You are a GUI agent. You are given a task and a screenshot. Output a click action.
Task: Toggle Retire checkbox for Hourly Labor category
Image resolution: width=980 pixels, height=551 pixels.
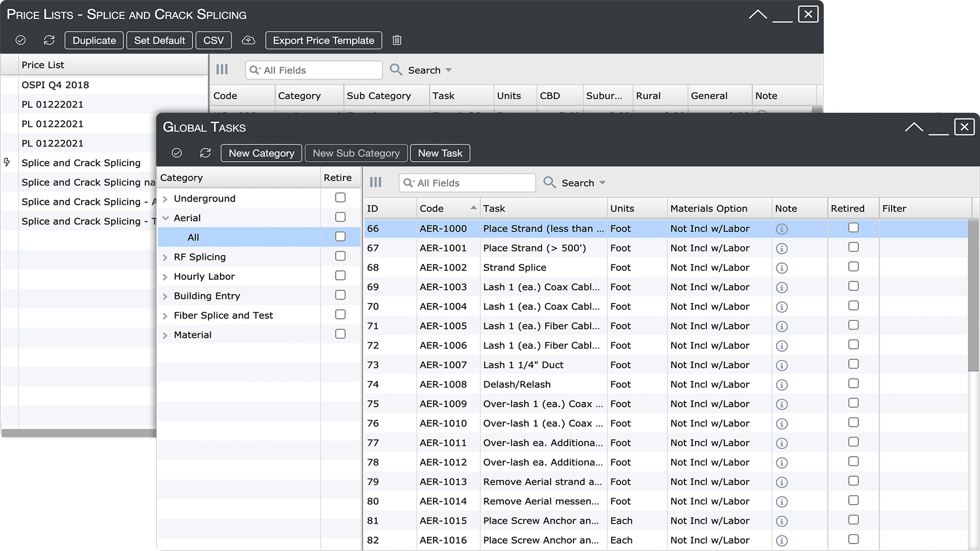[x=340, y=275]
